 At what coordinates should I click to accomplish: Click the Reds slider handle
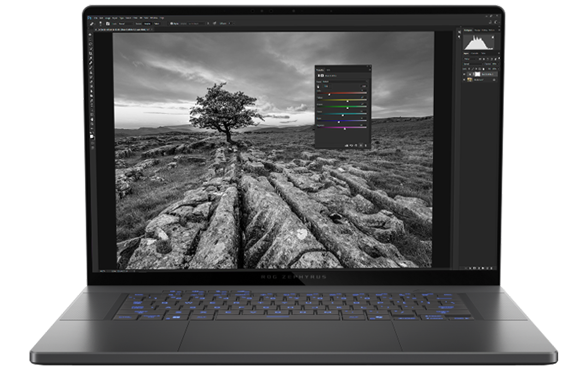[x=329, y=94]
